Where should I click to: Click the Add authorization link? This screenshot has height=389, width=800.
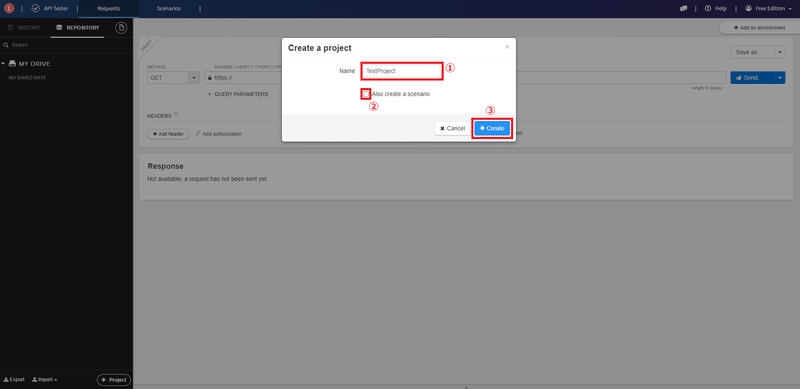click(218, 134)
